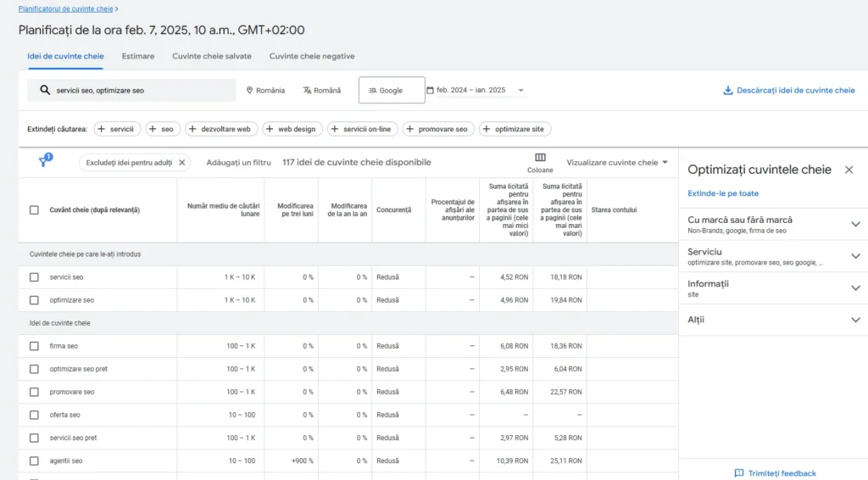Add 'optimizare site' chip to search
The width and height of the screenshot is (868, 480).
(515, 129)
